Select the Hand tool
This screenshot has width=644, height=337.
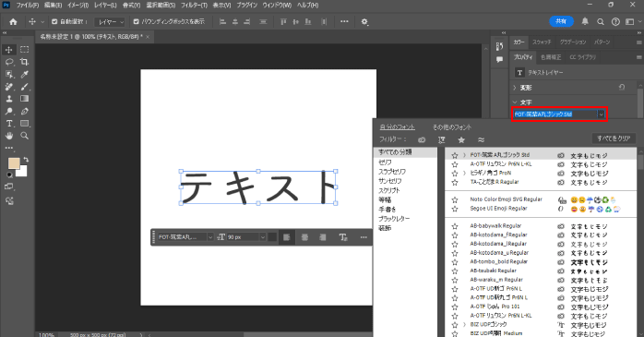coord(9,136)
